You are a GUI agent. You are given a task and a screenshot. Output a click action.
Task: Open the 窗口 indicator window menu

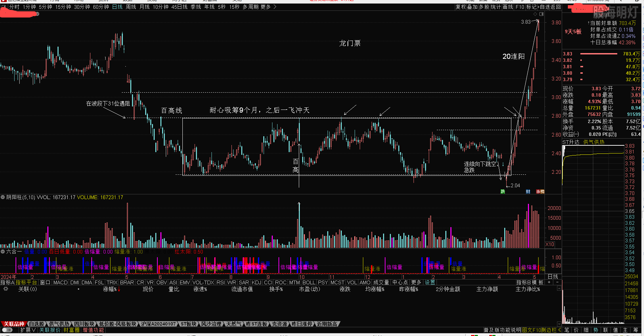click(x=45, y=282)
